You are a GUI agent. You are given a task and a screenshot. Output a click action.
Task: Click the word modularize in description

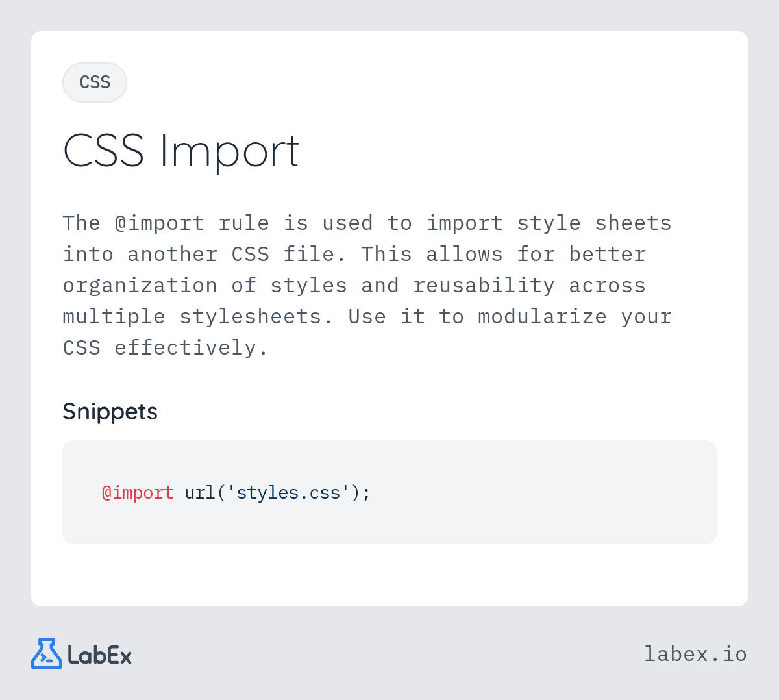pyautogui.click(x=542, y=317)
